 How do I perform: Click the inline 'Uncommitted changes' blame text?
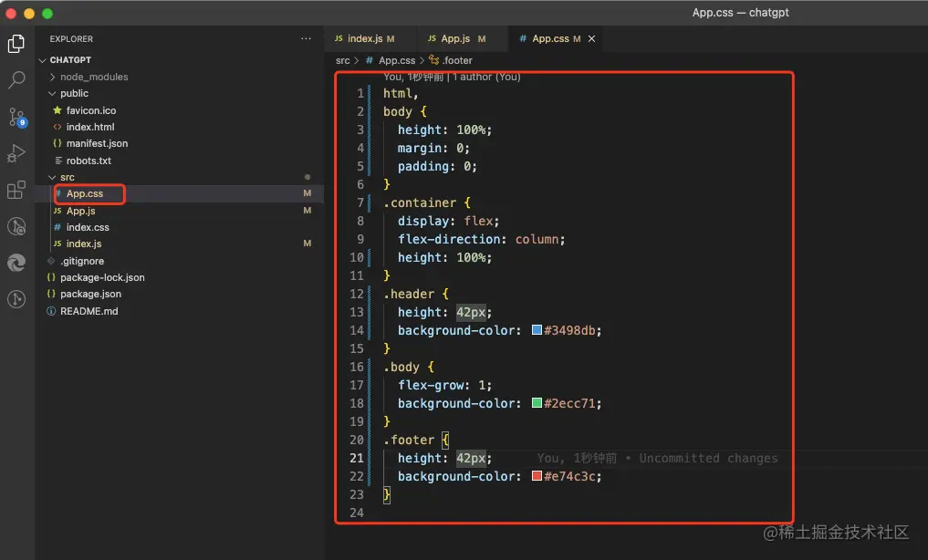point(708,458)
